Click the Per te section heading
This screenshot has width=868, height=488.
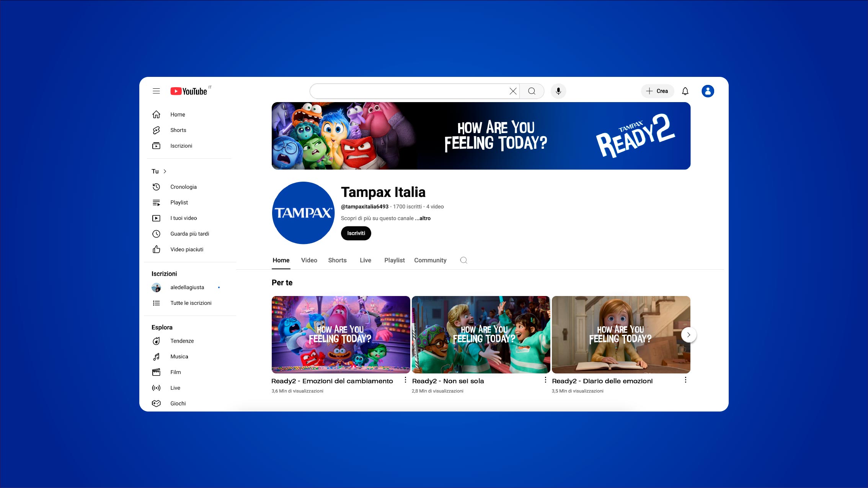point(282,283)
